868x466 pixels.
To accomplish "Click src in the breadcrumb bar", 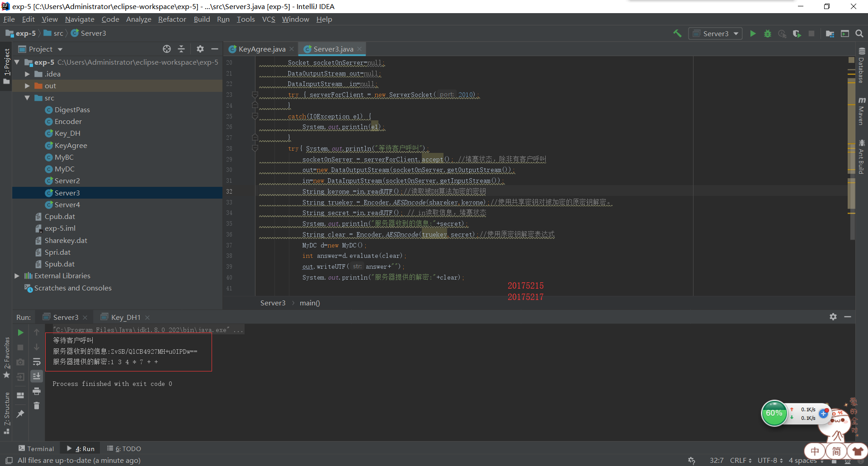I will [x=54, y=33].
